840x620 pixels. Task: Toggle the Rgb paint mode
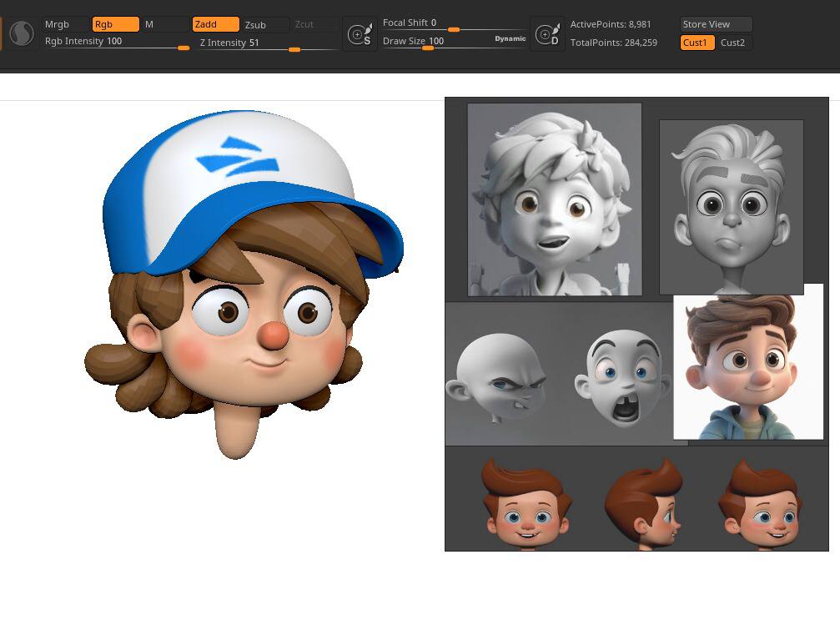point(115,24)
